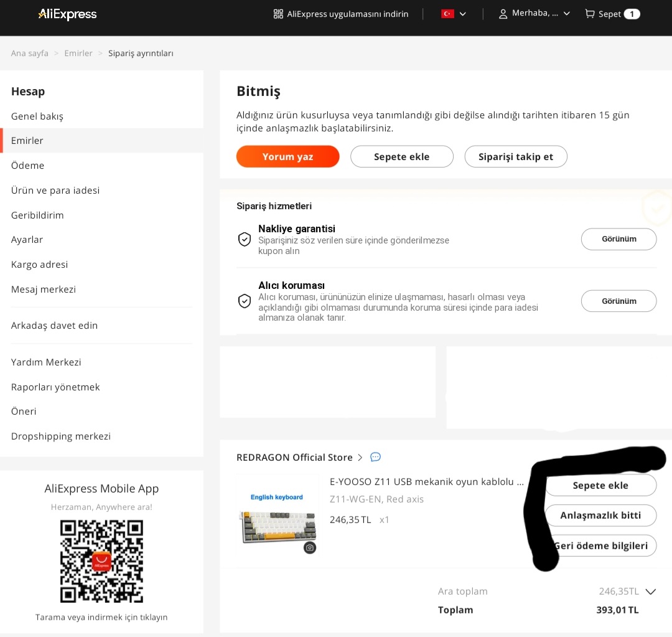Expand the Merhaba account dropdown arrow

pyautogui.click(x=567, y=14)
